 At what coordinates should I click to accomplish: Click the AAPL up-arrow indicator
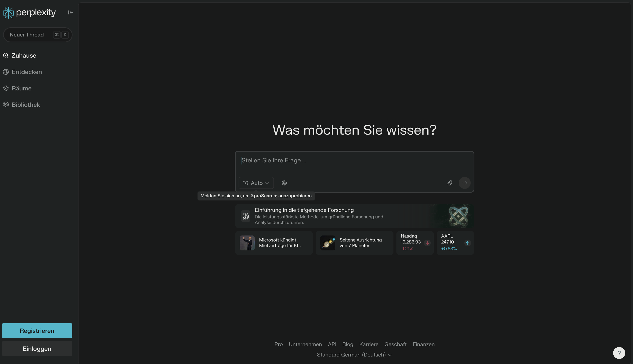[468, 243]
